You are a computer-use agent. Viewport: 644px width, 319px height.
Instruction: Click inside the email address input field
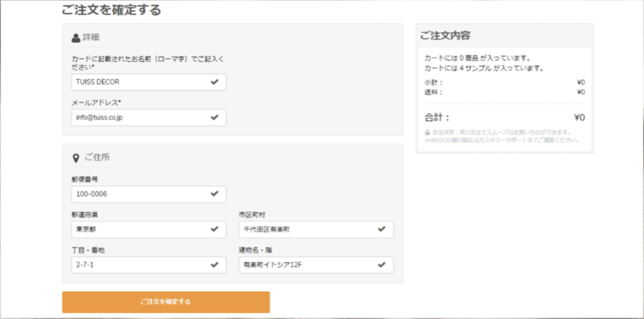click(x=132, y=118)
